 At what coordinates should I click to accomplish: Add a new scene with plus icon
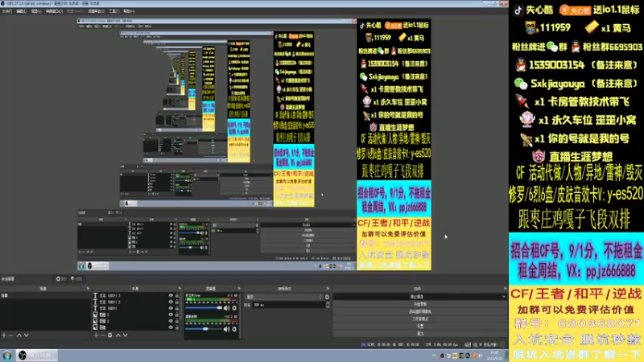[x=4, y=335]
